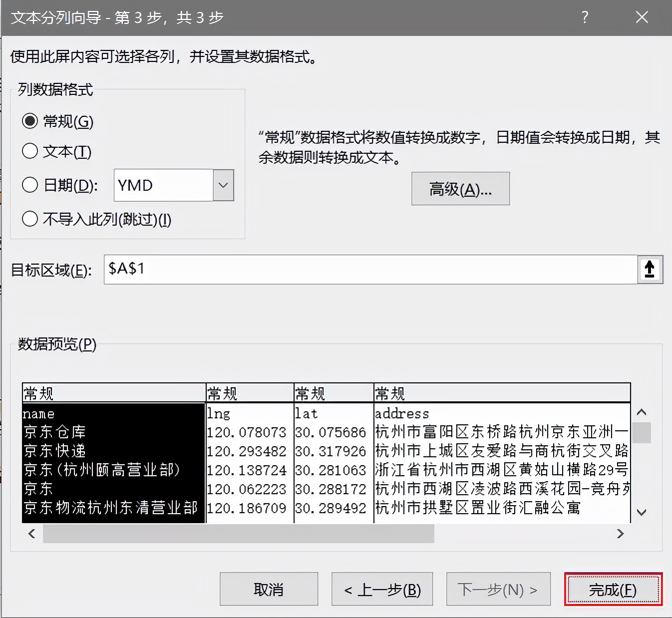Select the 常规 radio button

pyautogui.click(x=30, y=120)
